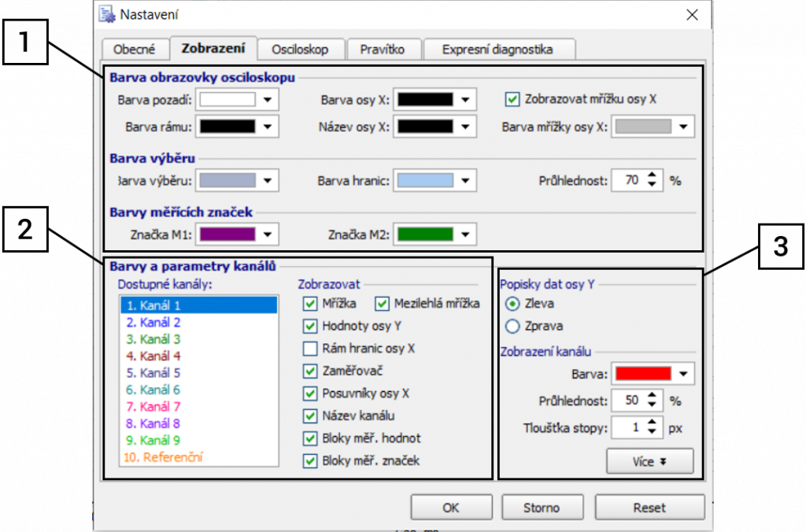Image resolution: width=806 pixels, height=532 pixels.
Task: Open Barva pozadí color dropdown
Action: 268,100
